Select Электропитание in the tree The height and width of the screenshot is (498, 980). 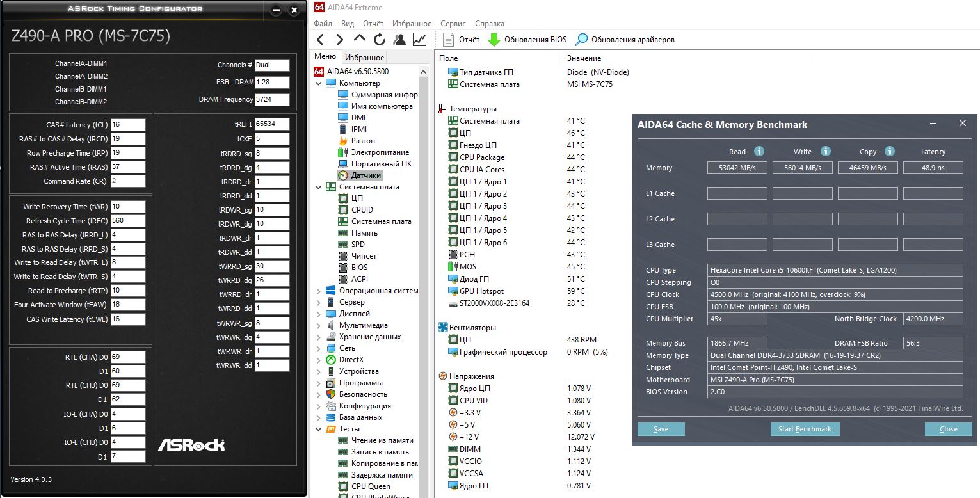(373, 152)
